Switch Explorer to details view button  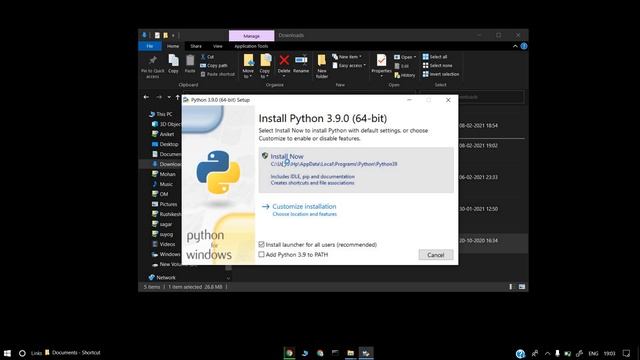coord(511,287)
